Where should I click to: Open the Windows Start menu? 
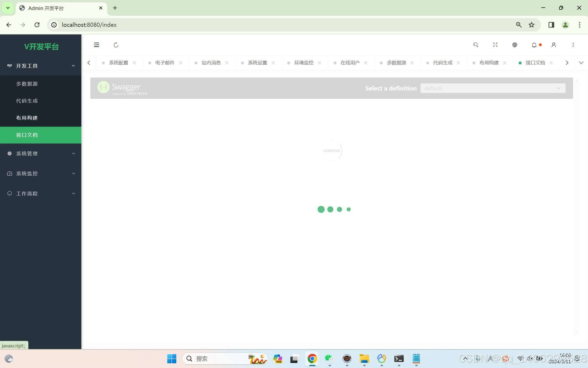172,359
